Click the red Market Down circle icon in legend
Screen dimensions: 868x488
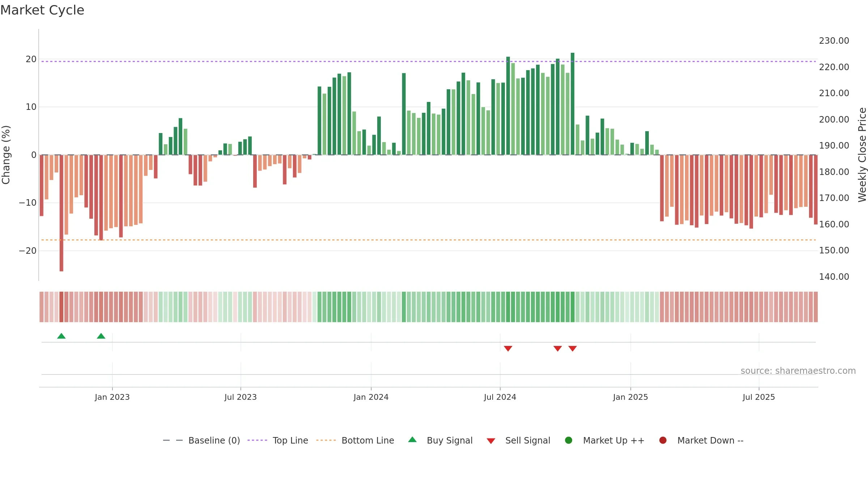click(663, 440)
